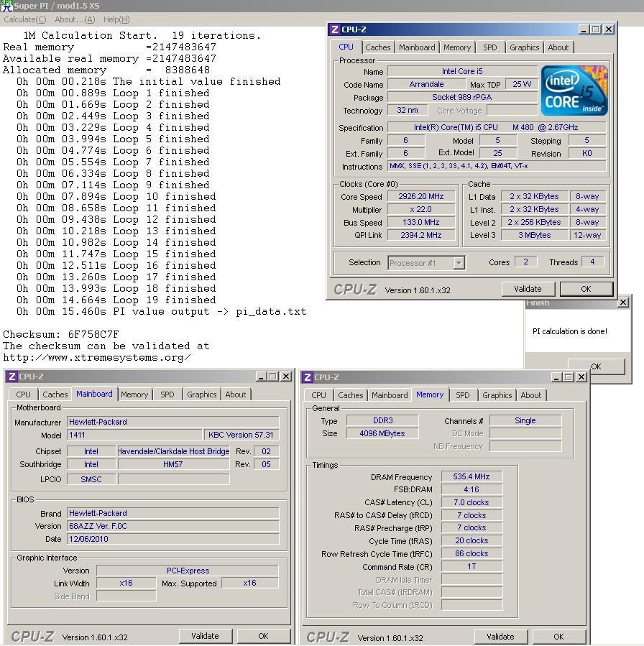Open the Processor #1 selection dropdown

pyautogui.click(x=459, y=262)
